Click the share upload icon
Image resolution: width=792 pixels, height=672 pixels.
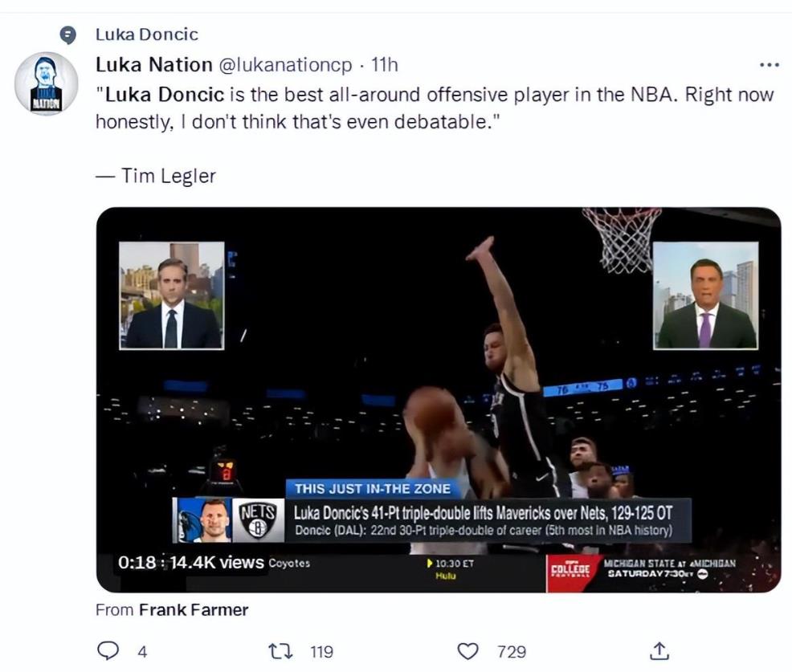(659, 651)
